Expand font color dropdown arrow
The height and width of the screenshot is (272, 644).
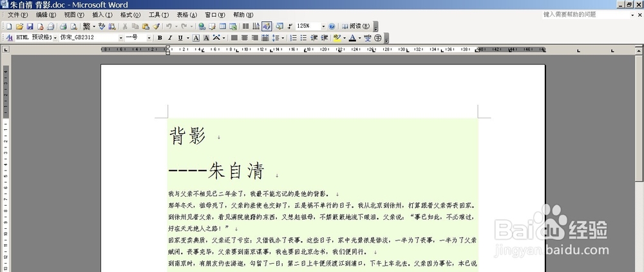(x=360, y=38)
